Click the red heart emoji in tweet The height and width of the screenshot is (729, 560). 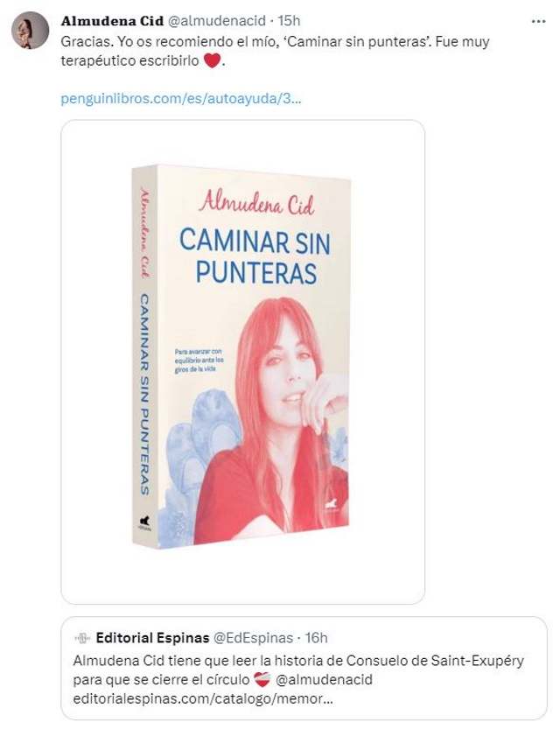point(212,60)
